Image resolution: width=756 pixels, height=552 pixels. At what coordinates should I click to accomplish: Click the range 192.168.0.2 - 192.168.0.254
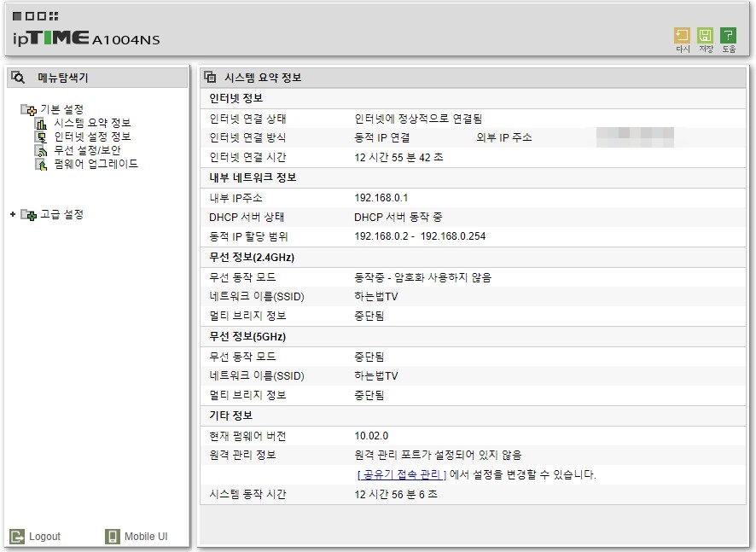[420, 236]
